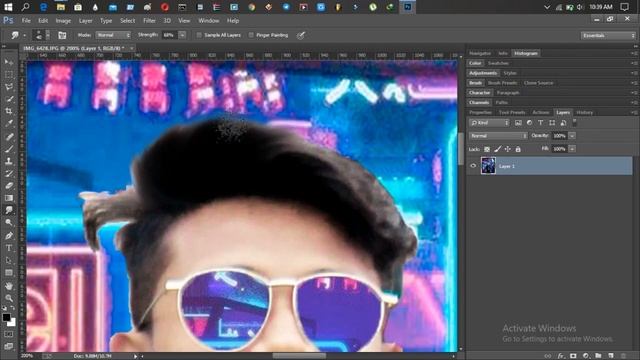Toggle lock all padlock icon
Viewport: 640px width, 360px height.
pyautogui.click(x=518, y=149)
